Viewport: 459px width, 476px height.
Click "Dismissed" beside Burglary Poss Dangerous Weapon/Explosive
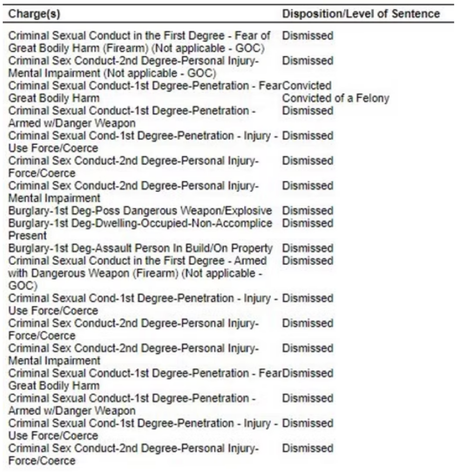click(x=308, y=211)
